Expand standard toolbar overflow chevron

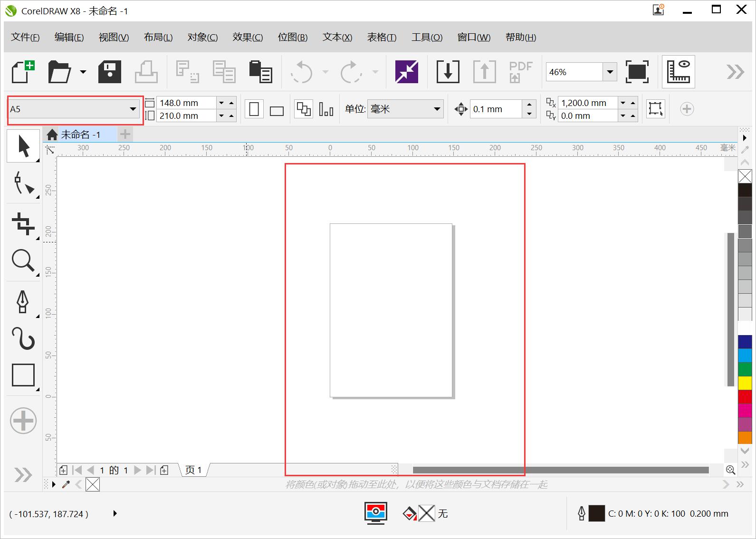click(x=735, y=72)
